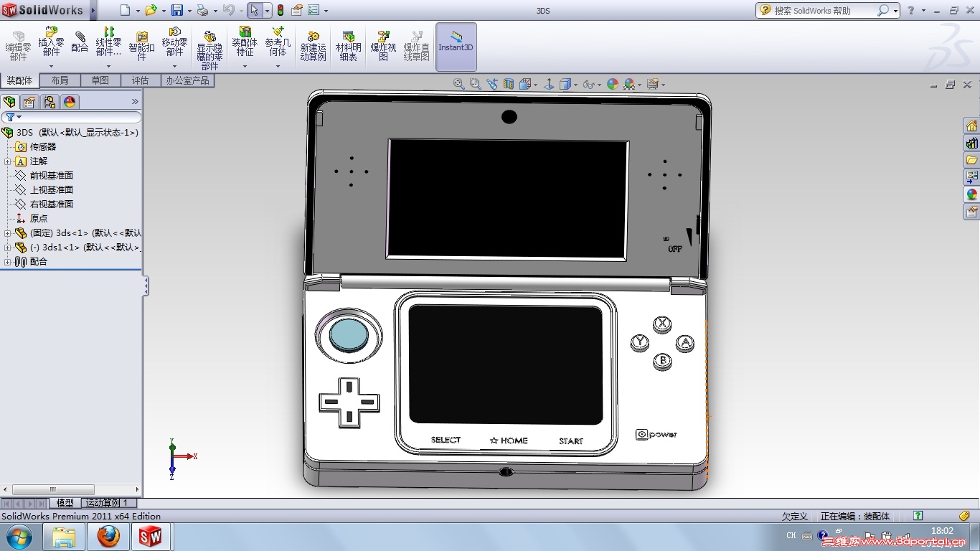
Task: Select 上视基准面 in the feature tree
Action: [51, 190]
